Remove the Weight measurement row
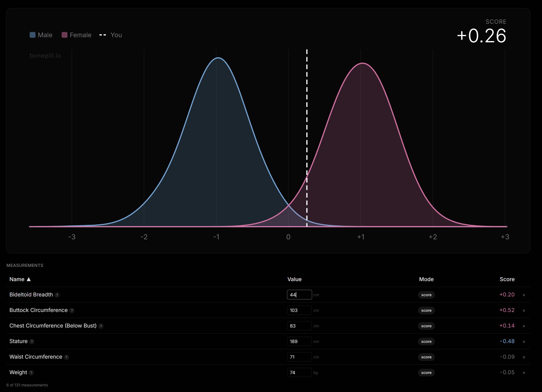Screen dimensions: 542x392 coord(524,373)
